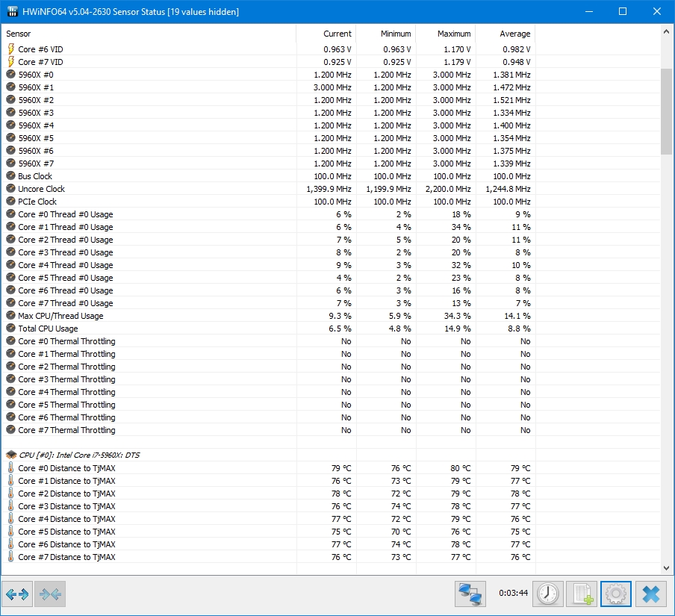Image resolution: width=675 pixels, height=616 pixels.
Task: Maximize the HWiNFO64 window
Action: tap(623, 12)
